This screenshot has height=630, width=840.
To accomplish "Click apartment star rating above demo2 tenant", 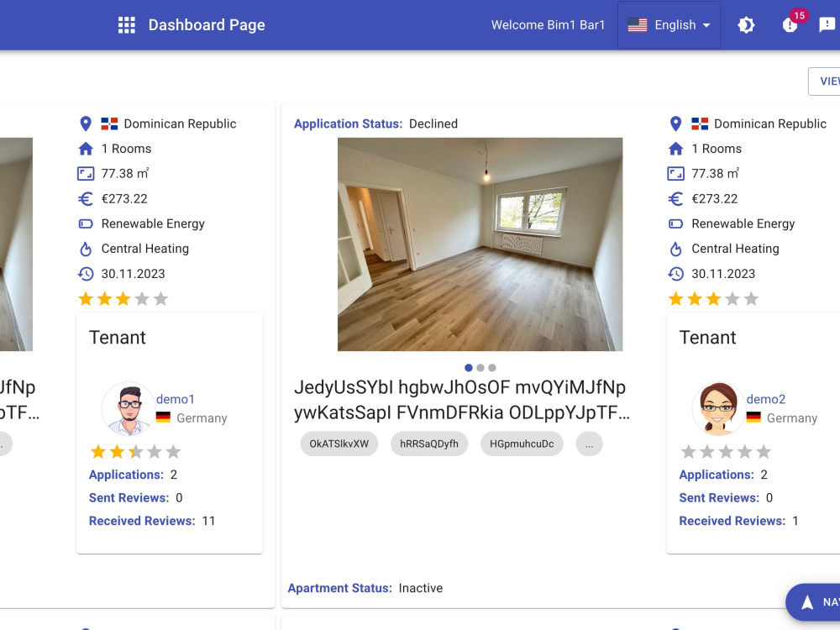I will [713, 298].
